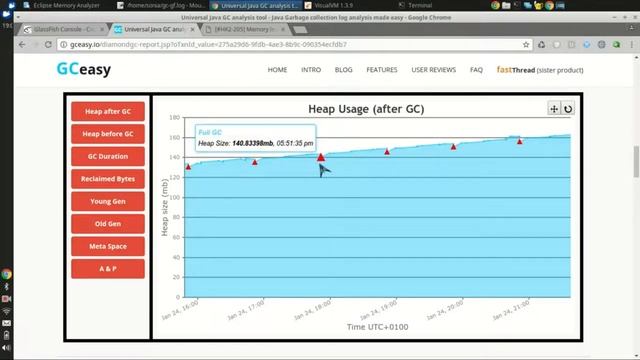
Task: Click the Full GC marker near 21:00
Action: (x=520, y=142)
